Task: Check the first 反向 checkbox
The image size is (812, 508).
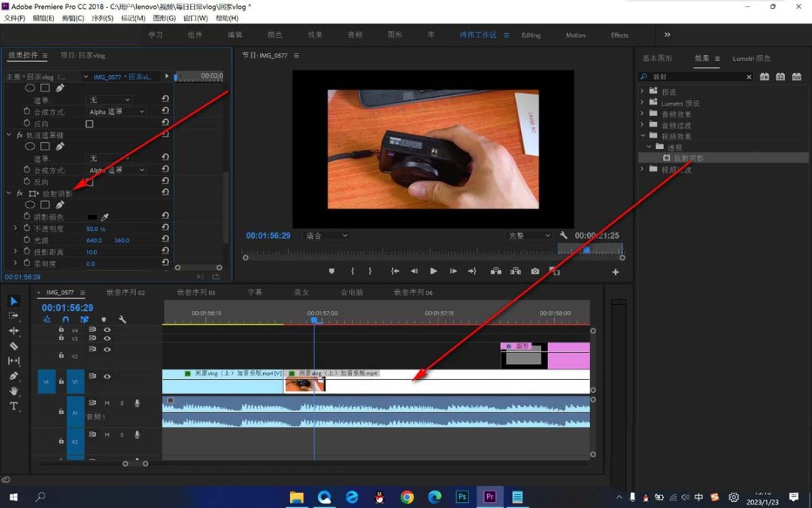Action: pos(89,124)
